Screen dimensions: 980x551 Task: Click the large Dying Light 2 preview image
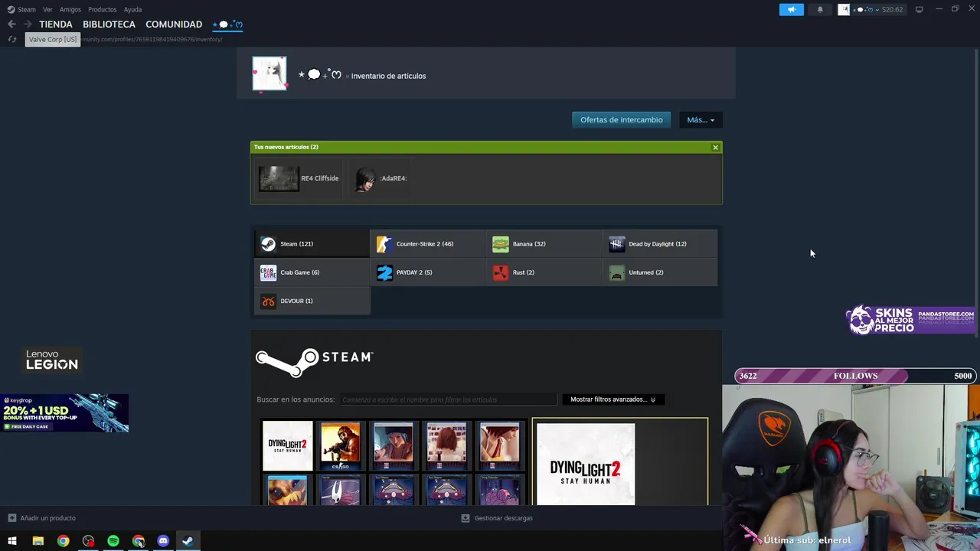tap(586, 465)
